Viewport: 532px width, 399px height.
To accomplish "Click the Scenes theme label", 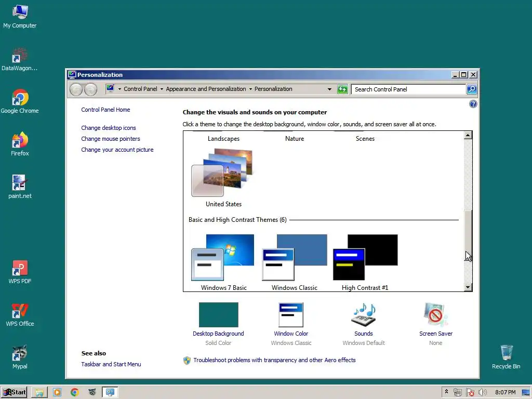I will click(x=365, y=138).
